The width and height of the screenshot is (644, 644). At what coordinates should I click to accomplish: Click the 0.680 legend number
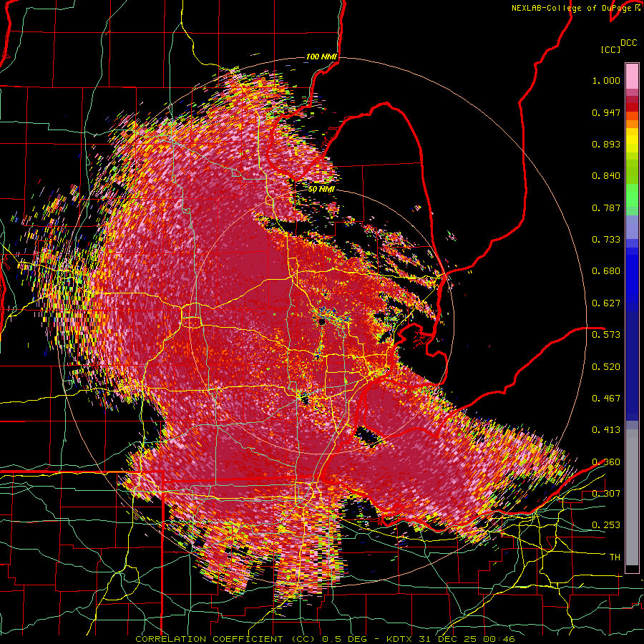606,271
